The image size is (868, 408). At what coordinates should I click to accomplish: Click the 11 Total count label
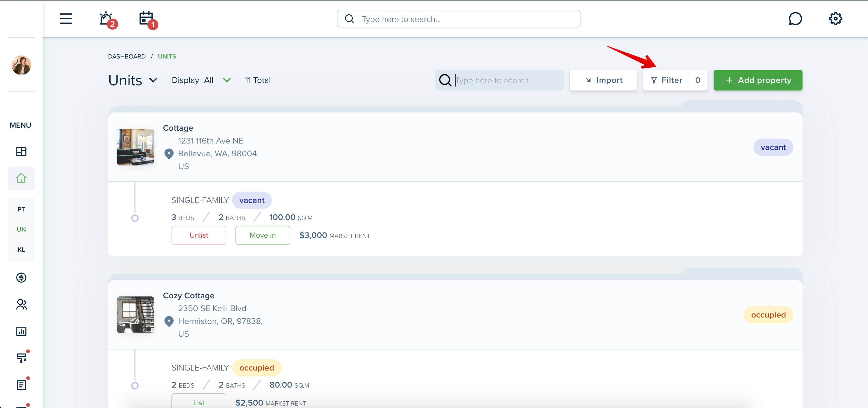258,80
